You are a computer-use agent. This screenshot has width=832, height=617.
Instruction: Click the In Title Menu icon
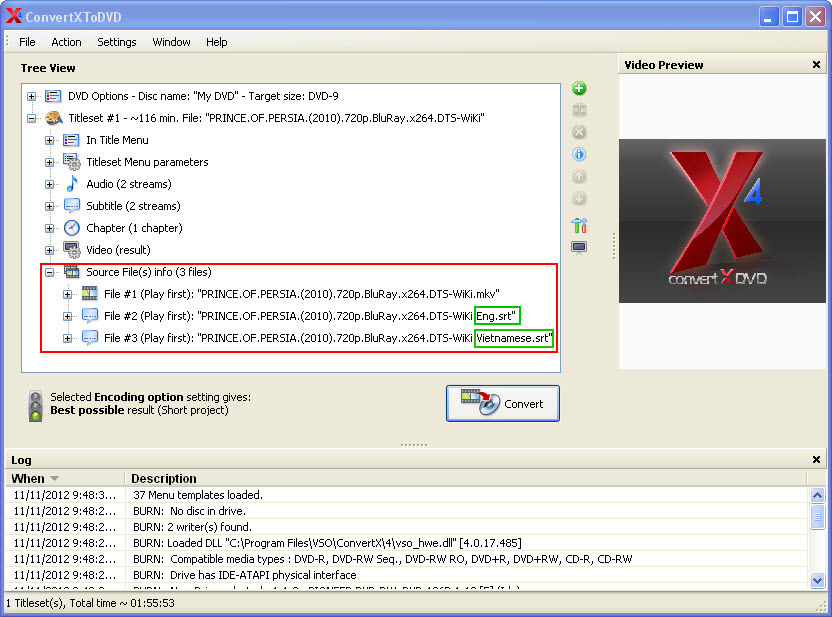71,140
